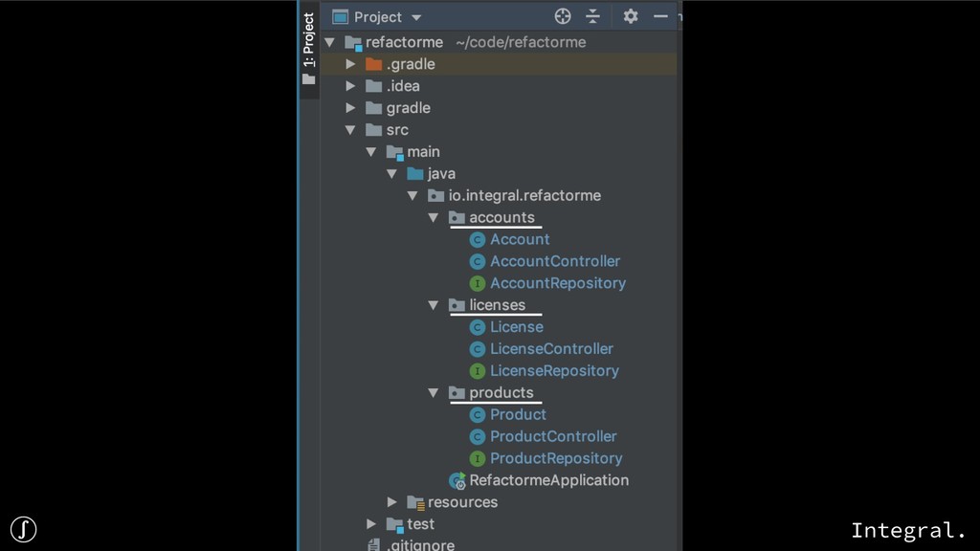Screen dimensions: 980x551
Task: Select the ProductController class name
Action: (553, 436)
